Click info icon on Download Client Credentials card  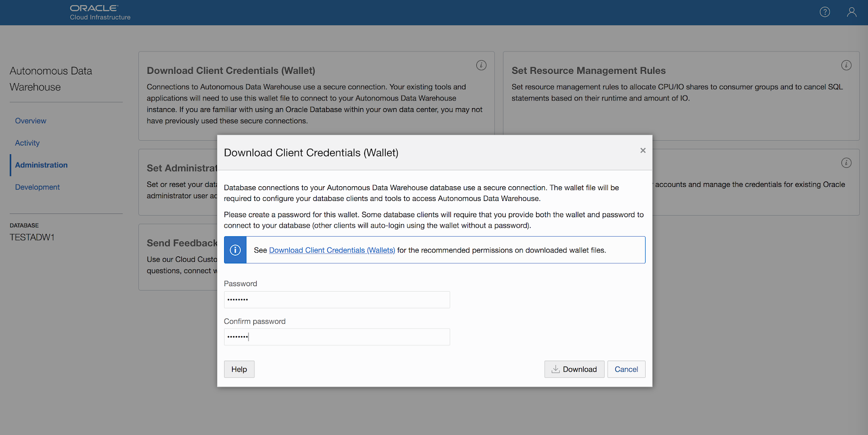click(481, 65)
